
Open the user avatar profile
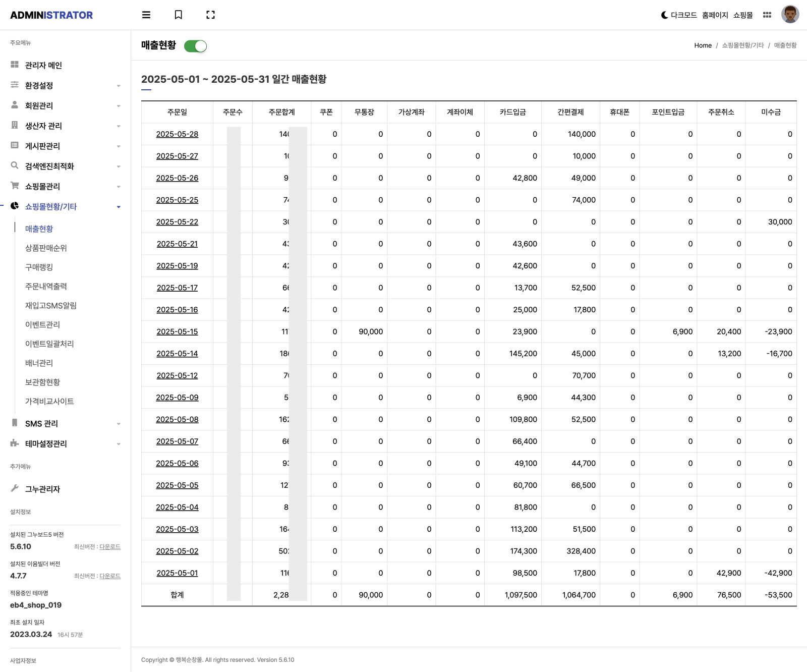point(790,15)
